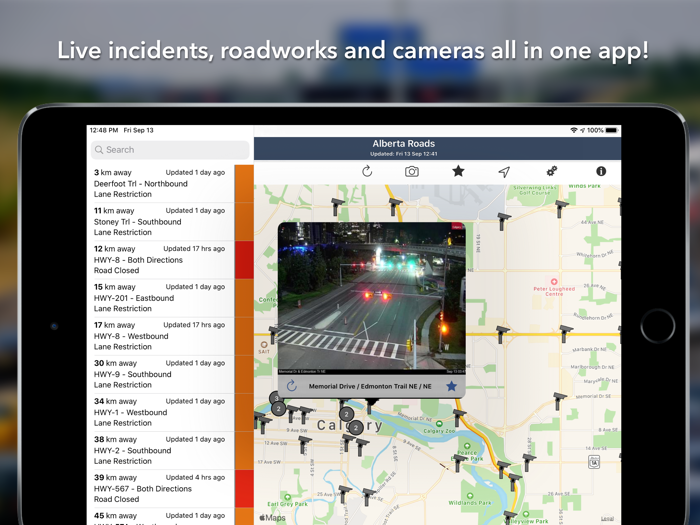Open favorites with the toolbar star icon

[458, 171]
